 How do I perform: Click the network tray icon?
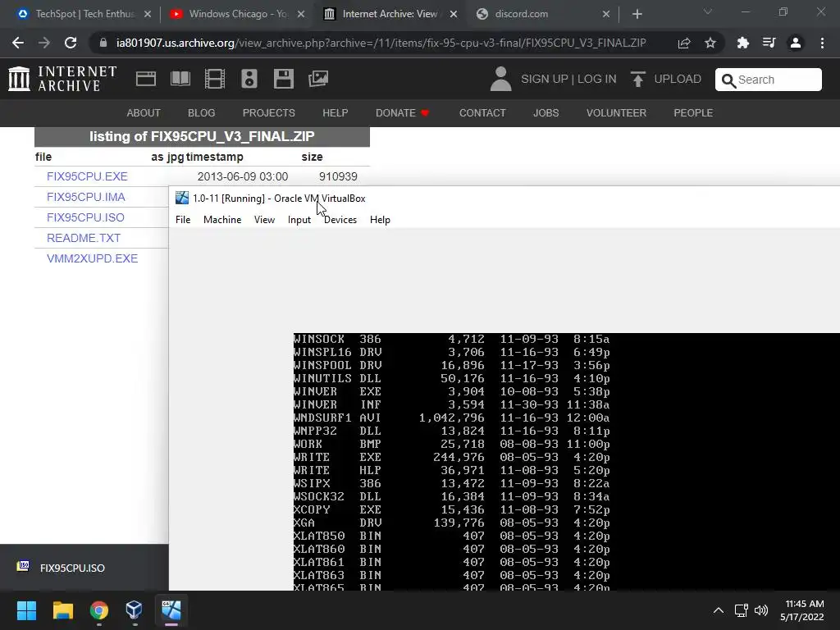[x=741, y=610]
